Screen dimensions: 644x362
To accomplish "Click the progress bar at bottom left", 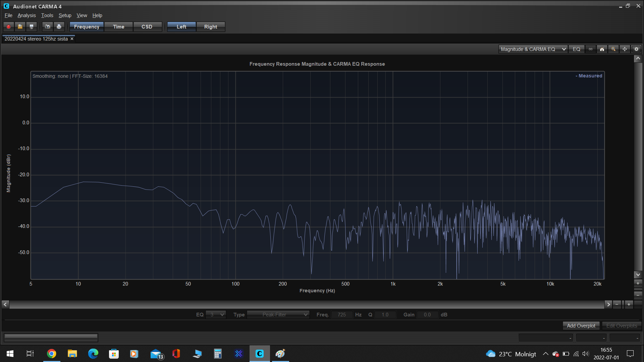I will coord(51,338).
